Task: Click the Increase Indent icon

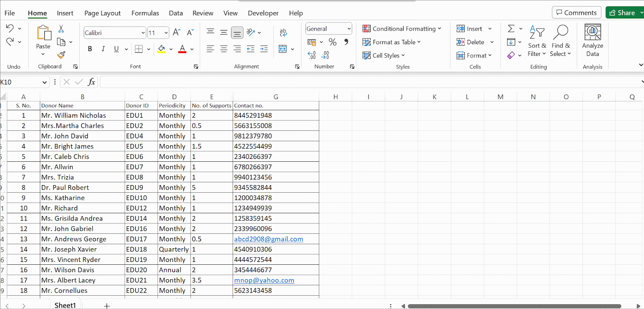Action: point(264,49)
